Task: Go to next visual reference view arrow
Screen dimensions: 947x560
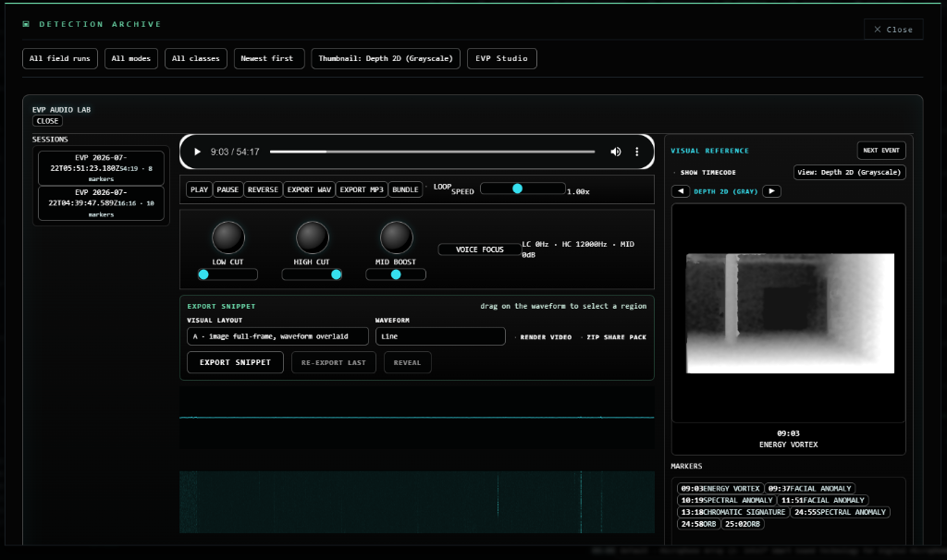Action: (x=771, y=191)
